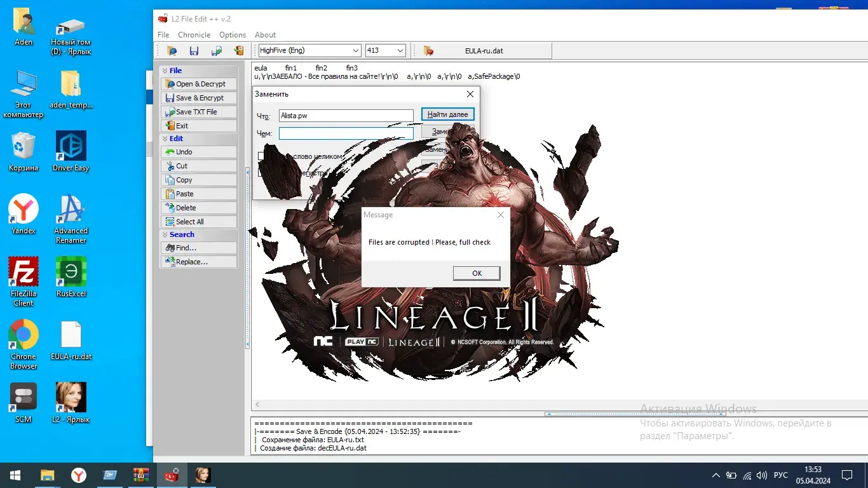This screenshot has height=488, width=868.
Task: Click the Select All sidebar button
Action: pos(199,222)
